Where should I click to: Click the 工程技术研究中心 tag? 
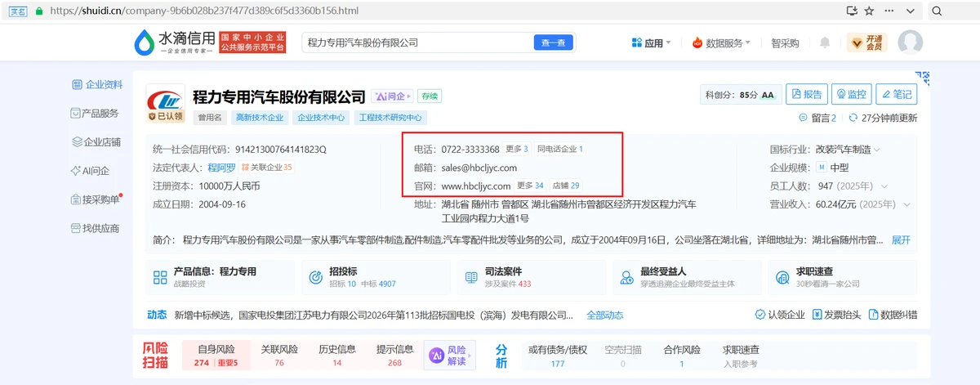(x=390, y=118)
